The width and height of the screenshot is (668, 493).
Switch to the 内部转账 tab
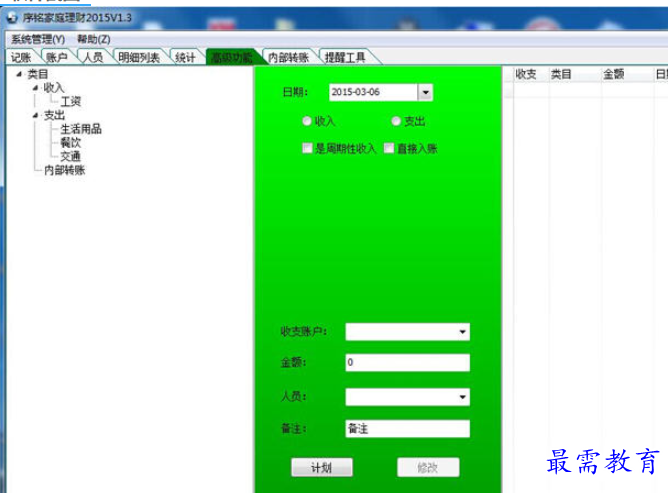[x=288, y=57]
